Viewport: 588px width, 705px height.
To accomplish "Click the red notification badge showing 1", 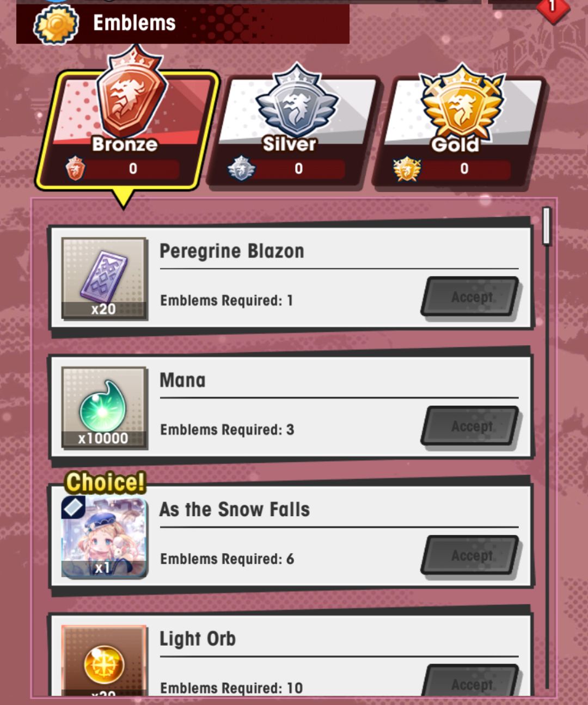I will 553,8.
